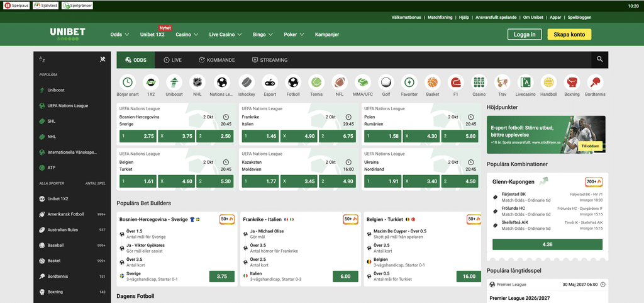This screenshot has height=303, width=644.
Task: Open the Ishockey puck icon
Action: pos(247,83)
